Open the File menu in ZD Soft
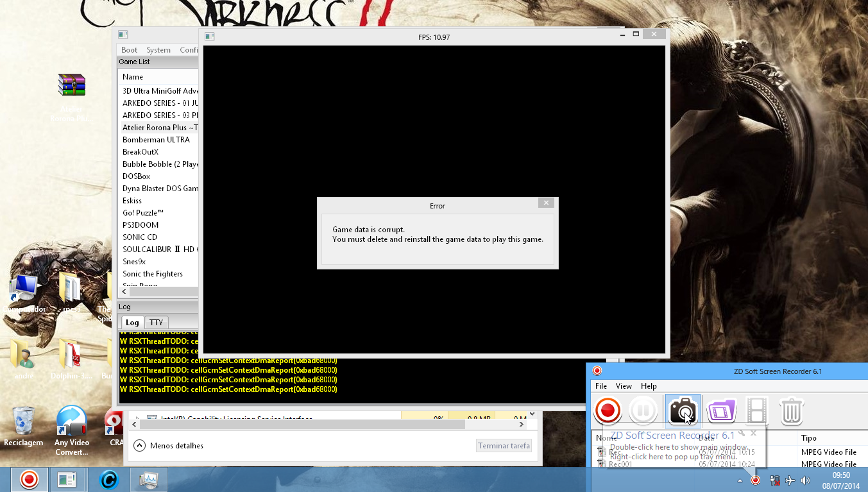This screenshot has height=492, width=868. coord(601,386)
